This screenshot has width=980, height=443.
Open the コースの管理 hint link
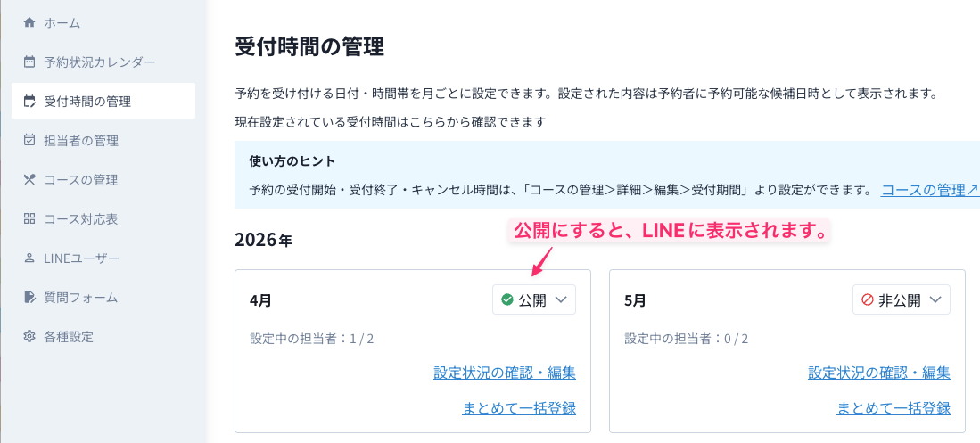click(x=929, y=190)
